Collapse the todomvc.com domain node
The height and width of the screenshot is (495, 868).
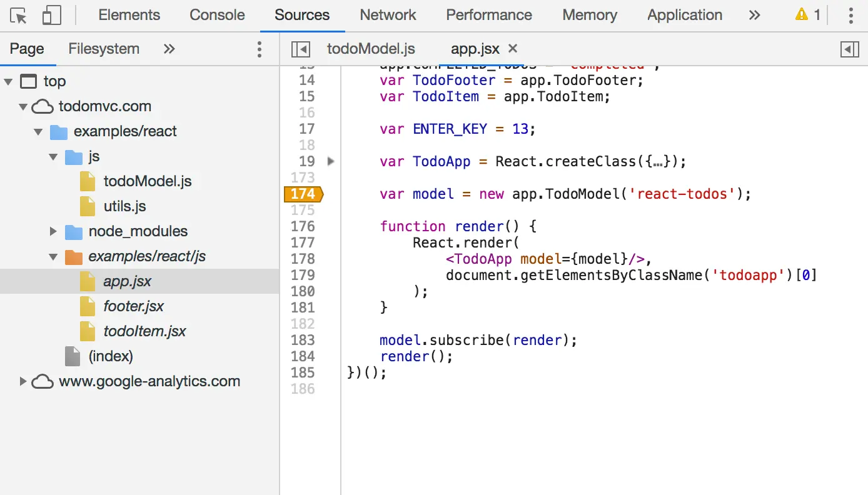pos(23,107)
